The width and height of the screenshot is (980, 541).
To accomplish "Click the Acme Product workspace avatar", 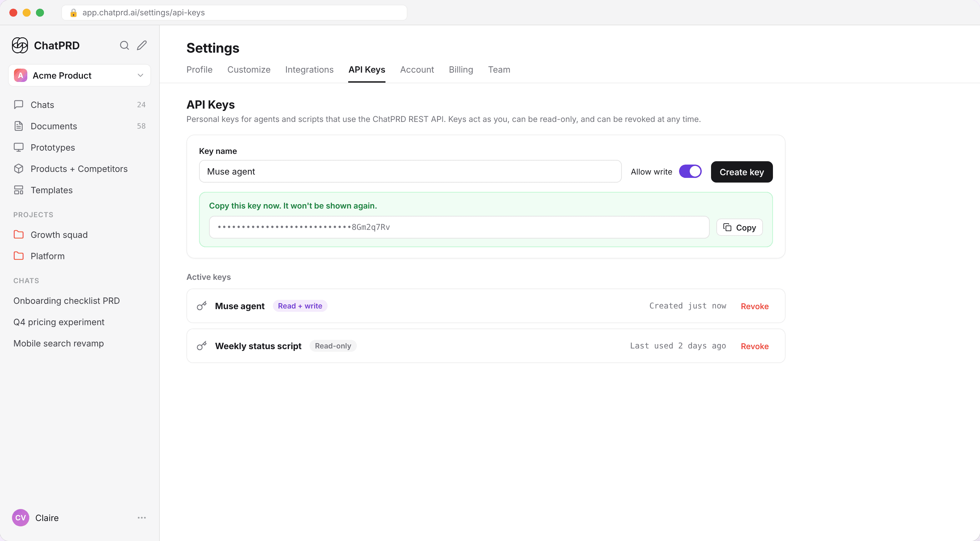I will tap(21, 75).
